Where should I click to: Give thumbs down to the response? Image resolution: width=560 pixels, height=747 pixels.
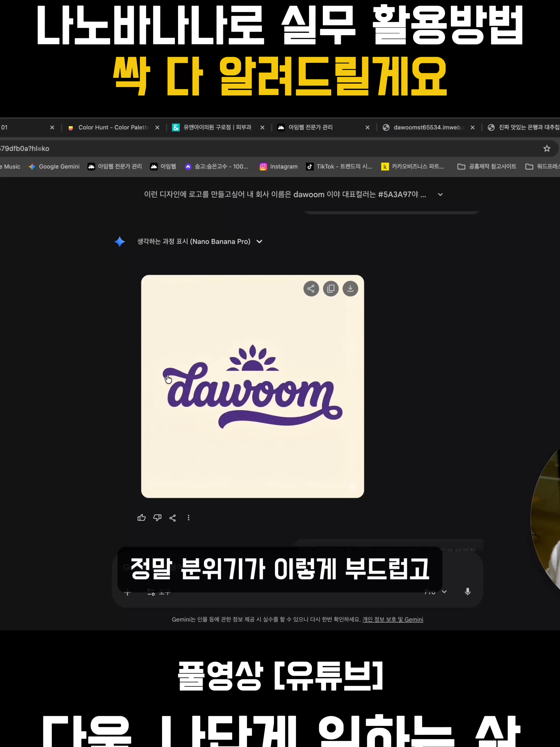(x=157, y=518)
